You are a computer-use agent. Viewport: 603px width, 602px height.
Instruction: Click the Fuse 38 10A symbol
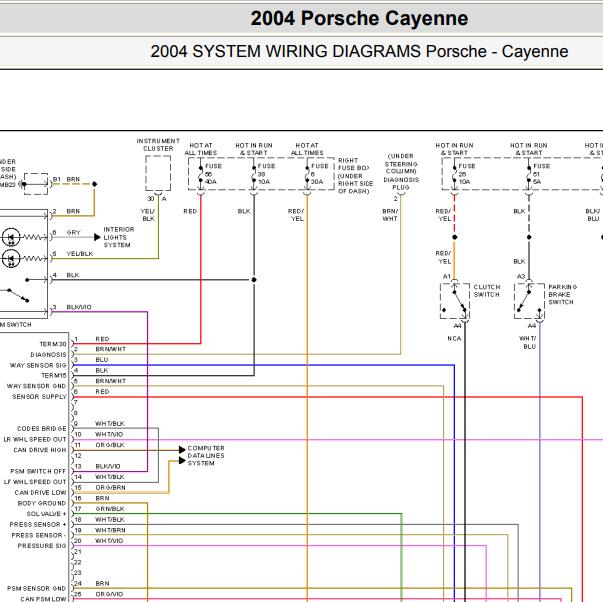click(254, 174)
